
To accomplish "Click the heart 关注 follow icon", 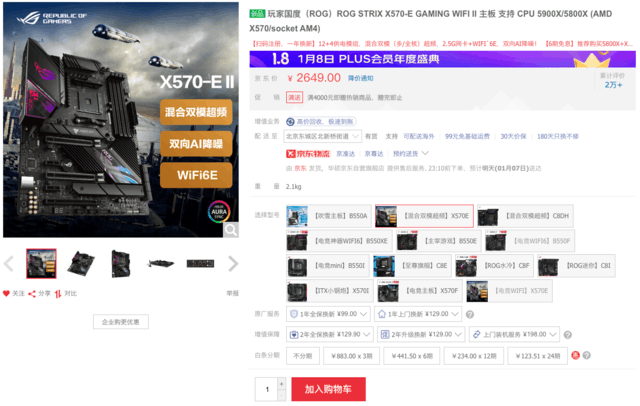I will pos(6,293).
